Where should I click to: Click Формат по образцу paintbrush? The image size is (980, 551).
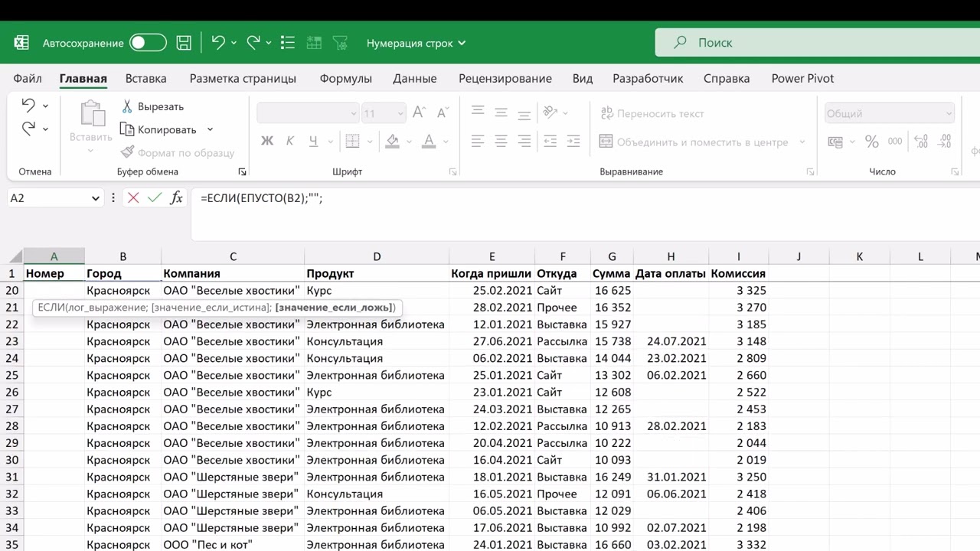pos(178,152)
